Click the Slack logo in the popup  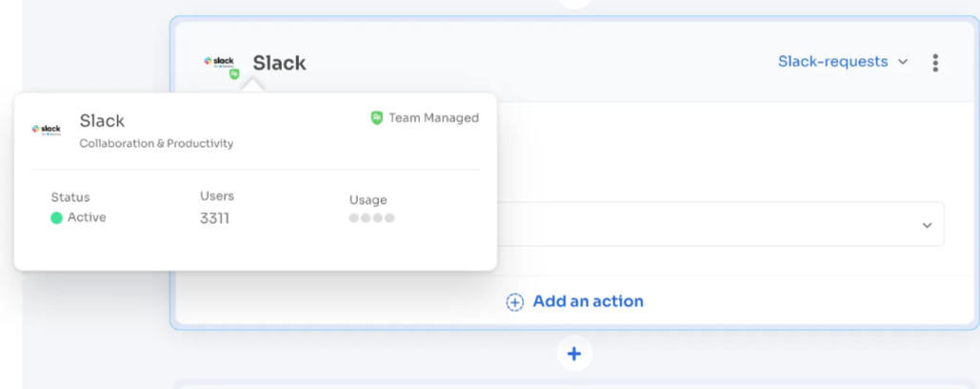47,130
